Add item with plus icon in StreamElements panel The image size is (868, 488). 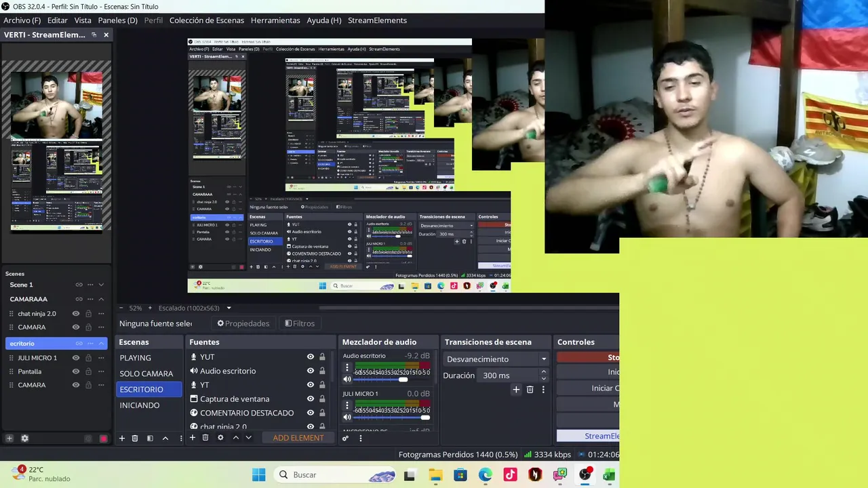pos(9,439)
